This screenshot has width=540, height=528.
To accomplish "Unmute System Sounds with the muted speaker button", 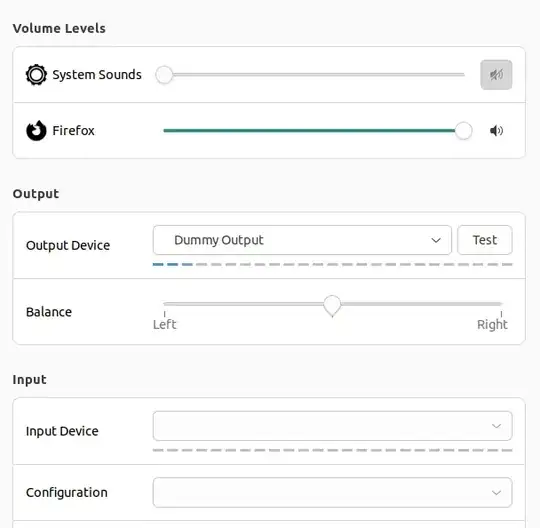I will (496, 75).
